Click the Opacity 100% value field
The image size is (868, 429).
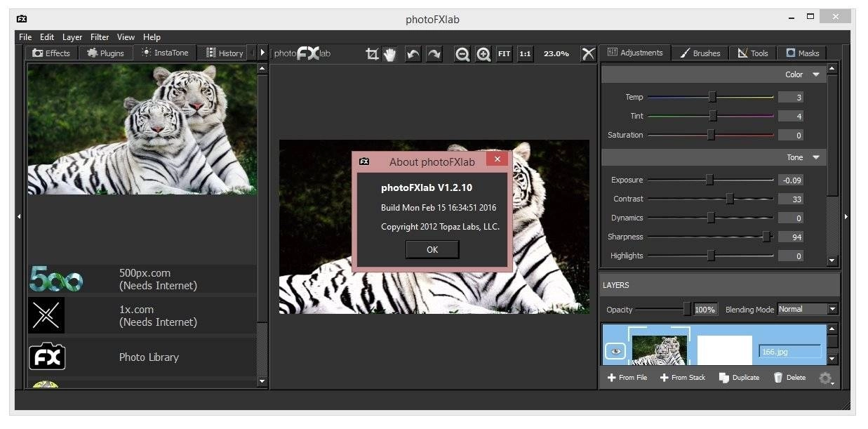(705, 310)
